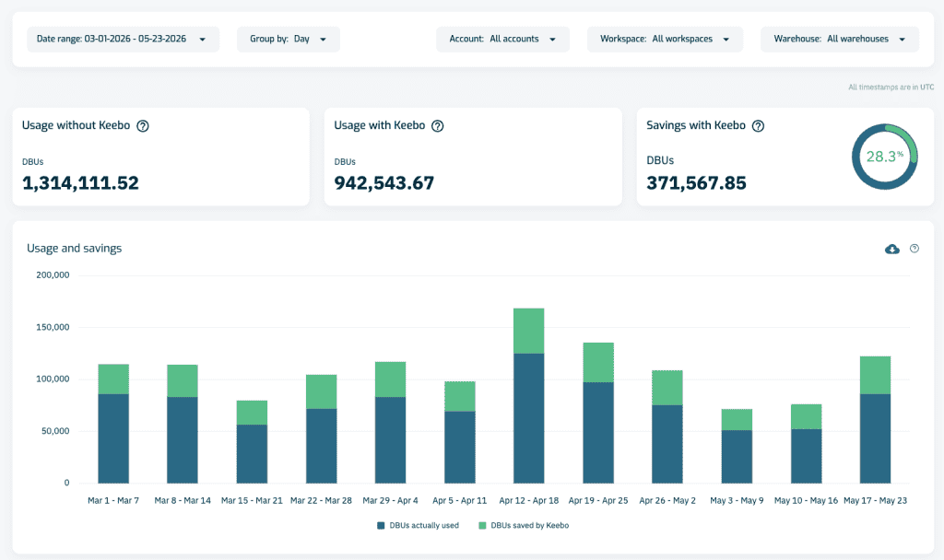Toggle the DBUs saved by Keebo legend entry
The image size is (944, 560).
coord(524,525)
